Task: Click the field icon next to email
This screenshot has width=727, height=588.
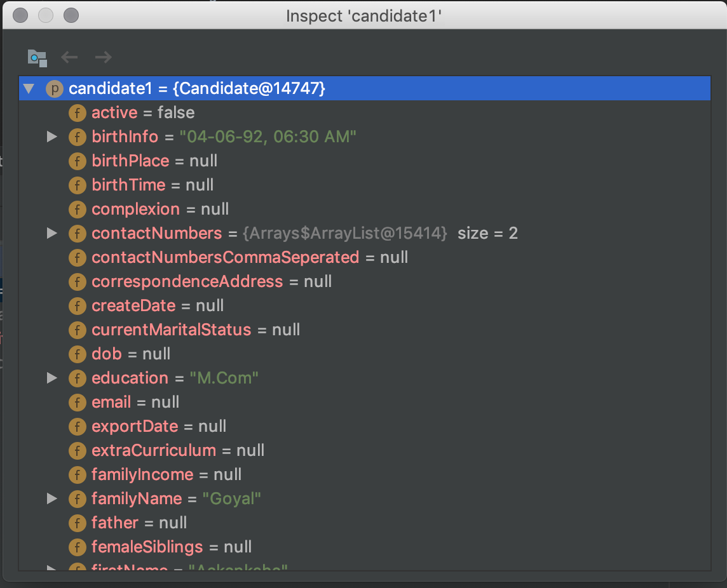Action: click(x=77, y=402)
